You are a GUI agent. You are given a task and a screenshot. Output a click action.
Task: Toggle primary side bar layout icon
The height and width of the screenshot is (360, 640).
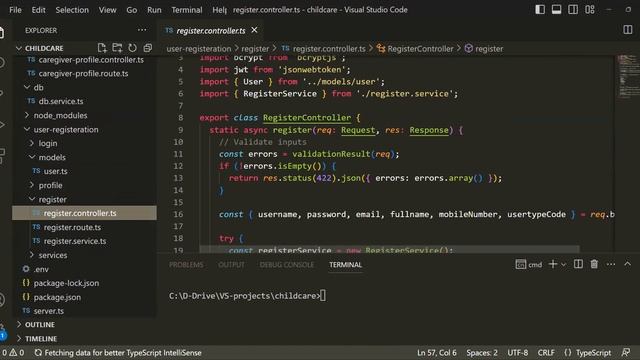(x=540, y=9)
